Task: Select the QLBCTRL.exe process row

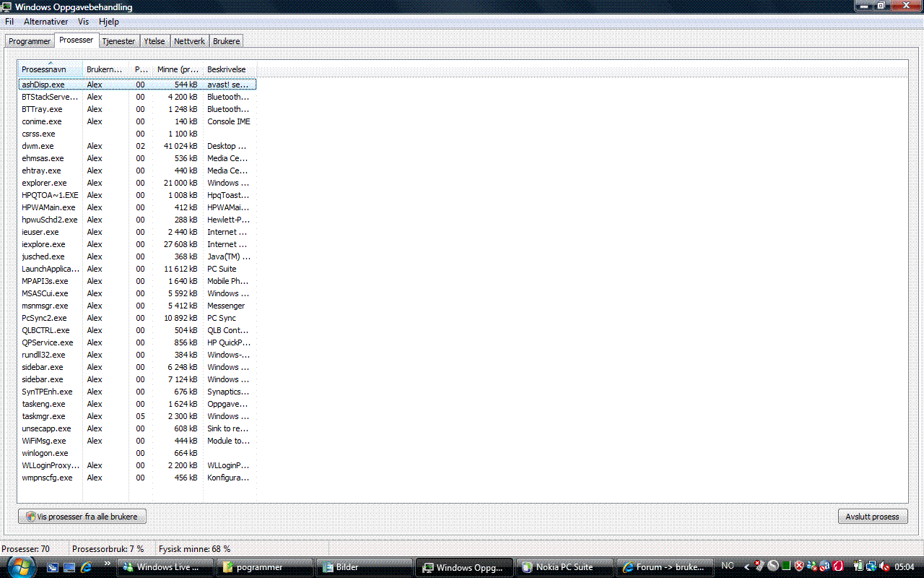Action: [137, 330]
